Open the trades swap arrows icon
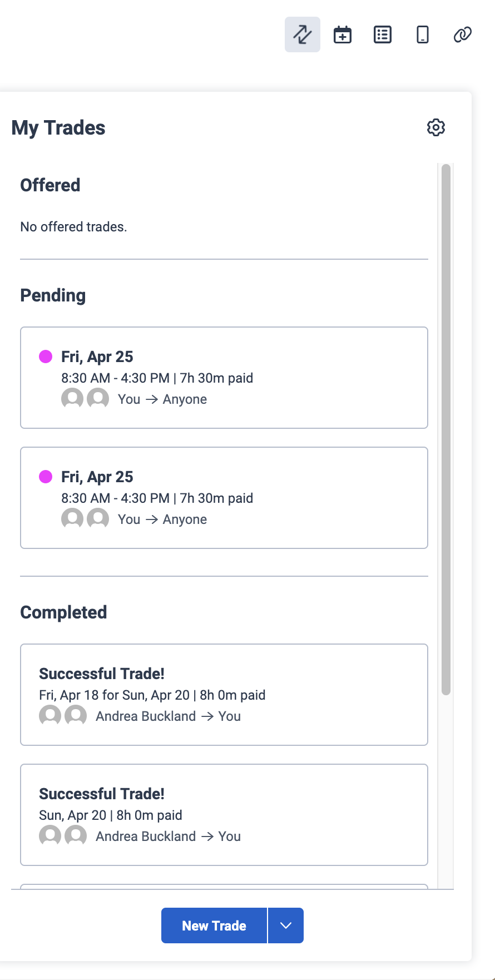This screenshot has width=495, height=980. 303,34
